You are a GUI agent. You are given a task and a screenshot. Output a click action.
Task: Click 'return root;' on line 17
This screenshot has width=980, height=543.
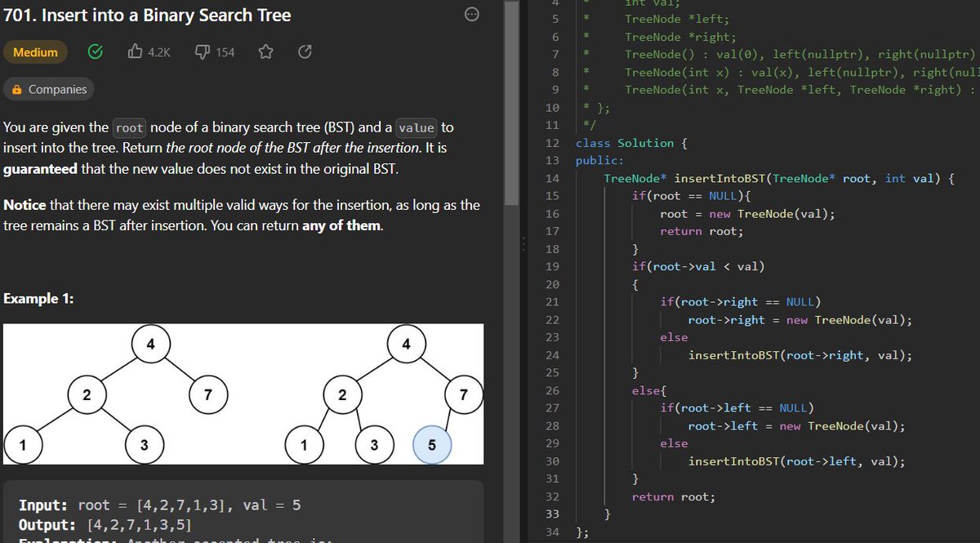[702, 231]
